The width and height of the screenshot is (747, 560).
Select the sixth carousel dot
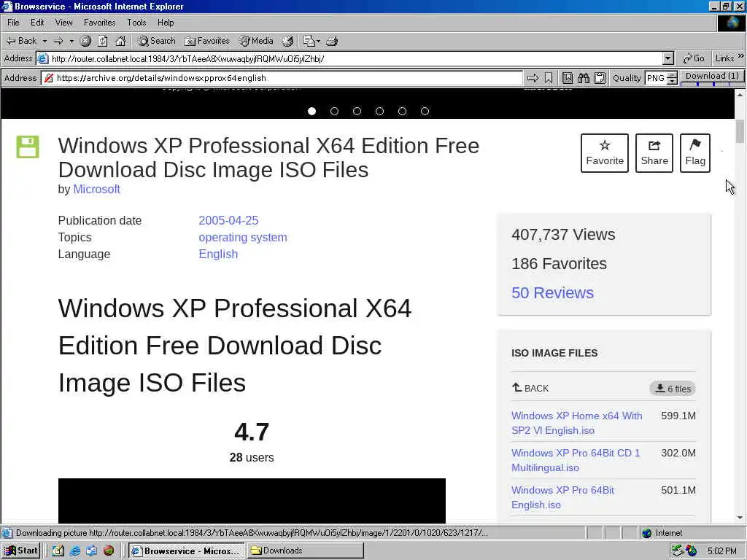pos(425,111)
